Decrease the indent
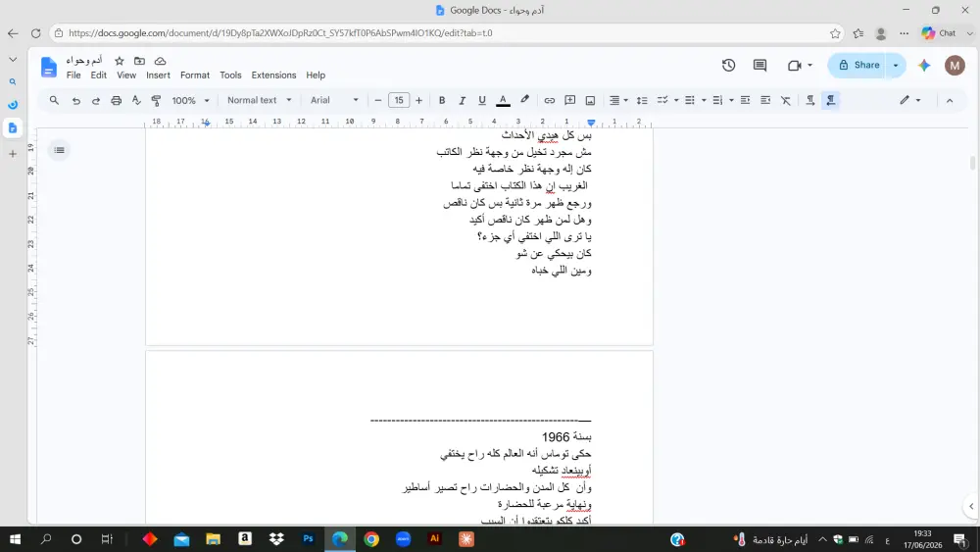This screenshot has width=980, height=552. (745, 100)
